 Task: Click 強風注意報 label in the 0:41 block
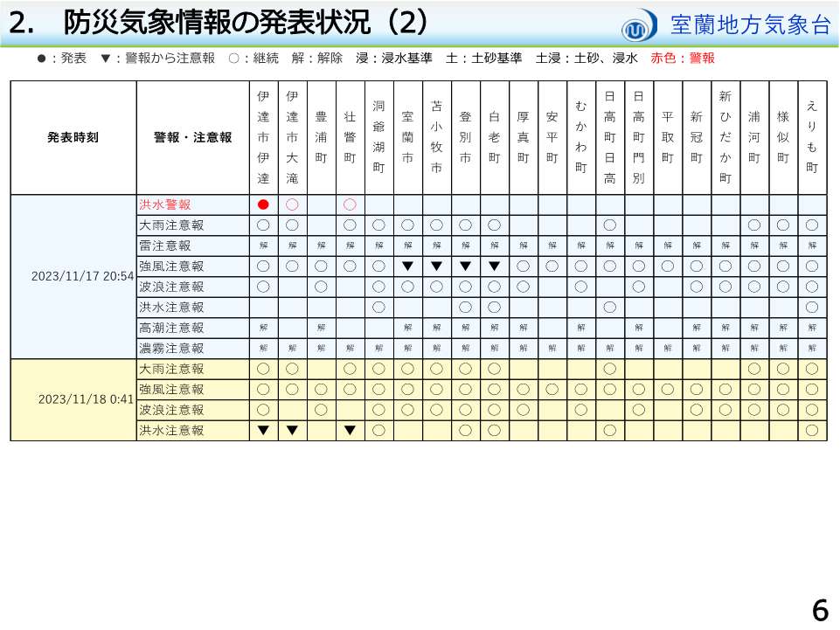171,390
